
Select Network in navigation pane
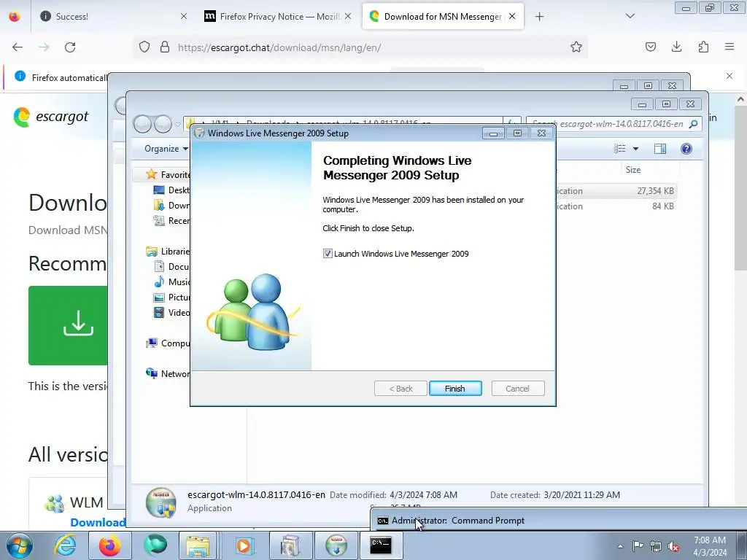[168, 374]
